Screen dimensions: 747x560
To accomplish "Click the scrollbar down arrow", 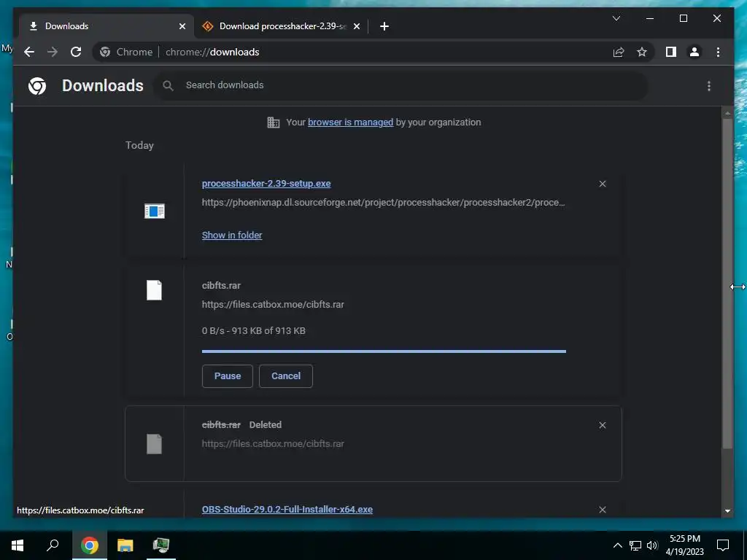I will 727,511.
